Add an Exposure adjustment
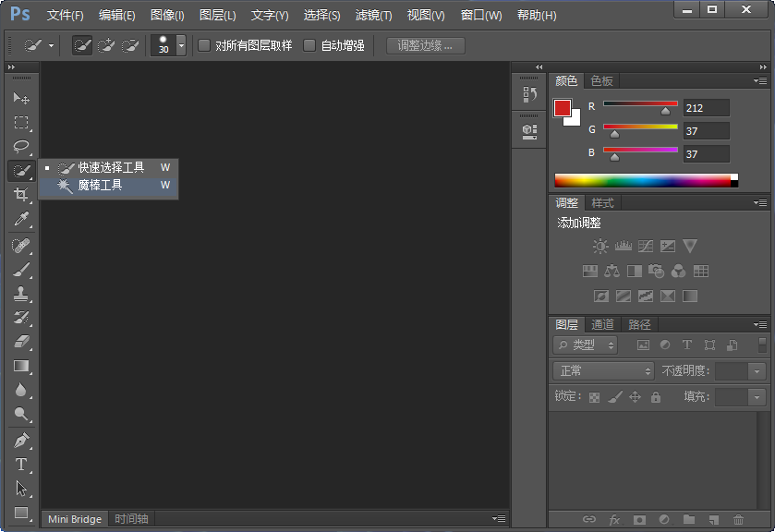This screenshot has width=775, height=532. (x=668, y=246)
